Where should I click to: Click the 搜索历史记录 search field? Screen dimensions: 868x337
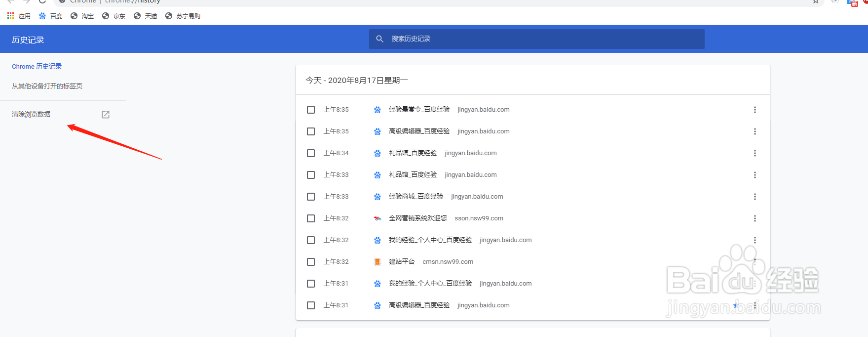click(x=537, y=39)
